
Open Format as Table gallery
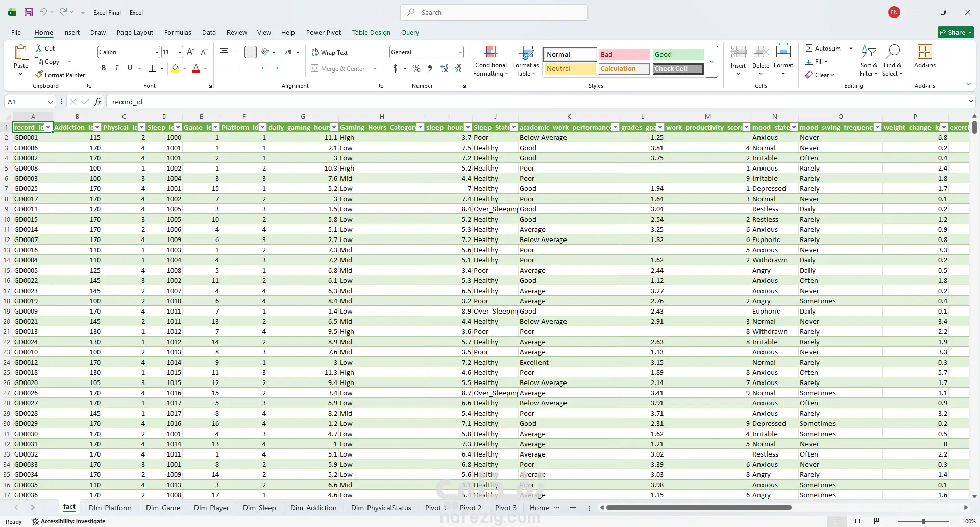[525, 61]
